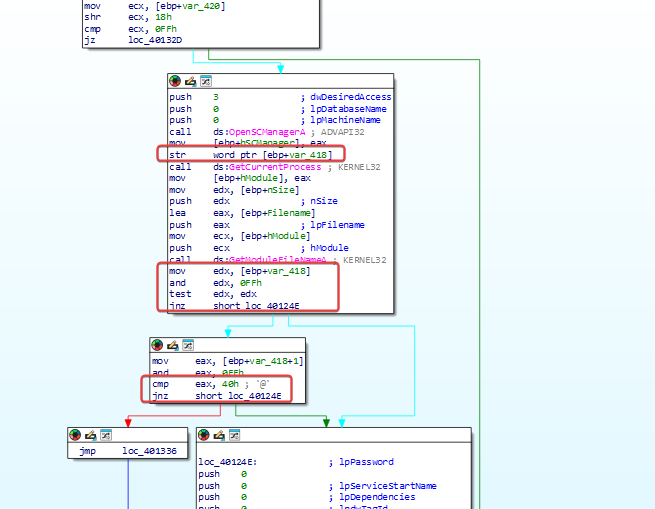
Task: Select the loc_40132D jump target
Action: [155, 40]
